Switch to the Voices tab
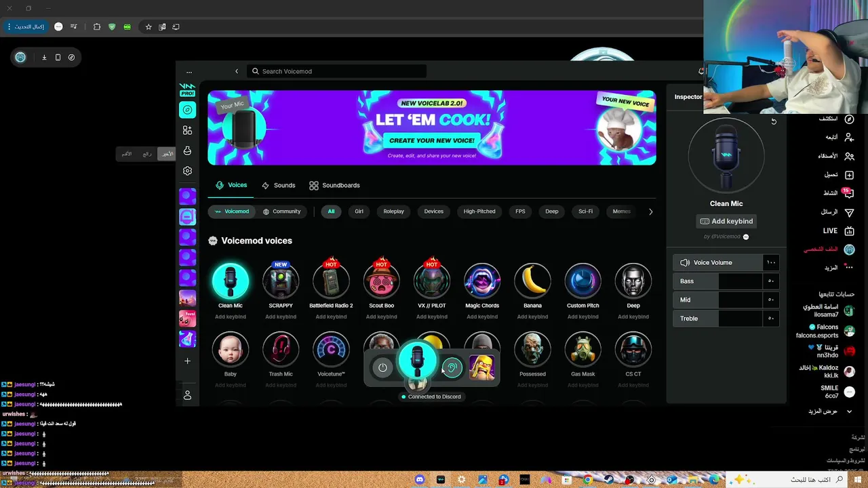The width and height of the screenshot is (868, 488). tap(231, 185)
